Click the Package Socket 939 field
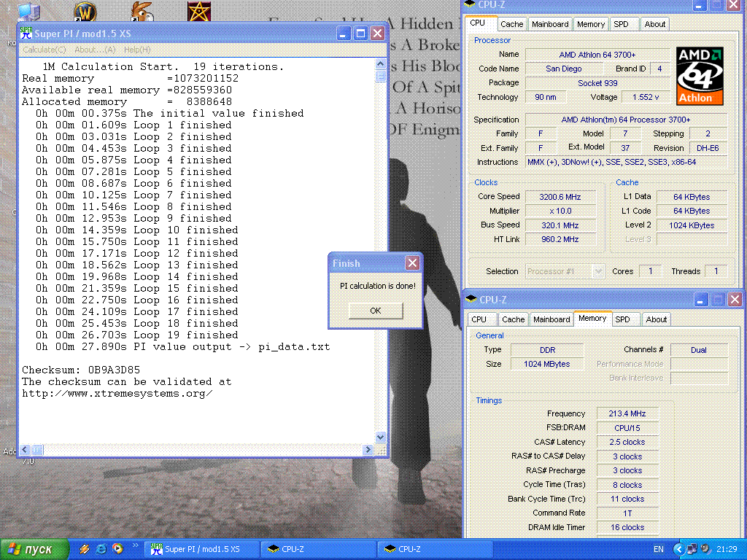This screenshot has height=560, width=747. coord(597,83)
